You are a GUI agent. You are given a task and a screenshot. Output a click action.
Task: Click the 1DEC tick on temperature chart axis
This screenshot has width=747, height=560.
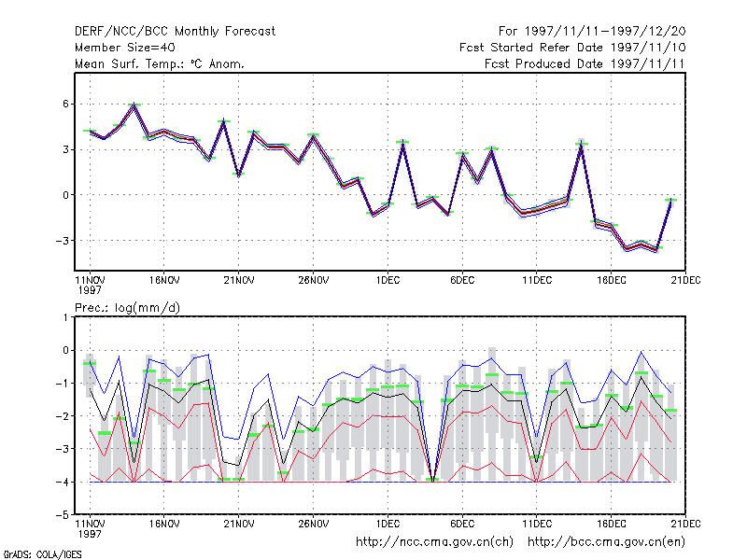(x=388, y=280)
